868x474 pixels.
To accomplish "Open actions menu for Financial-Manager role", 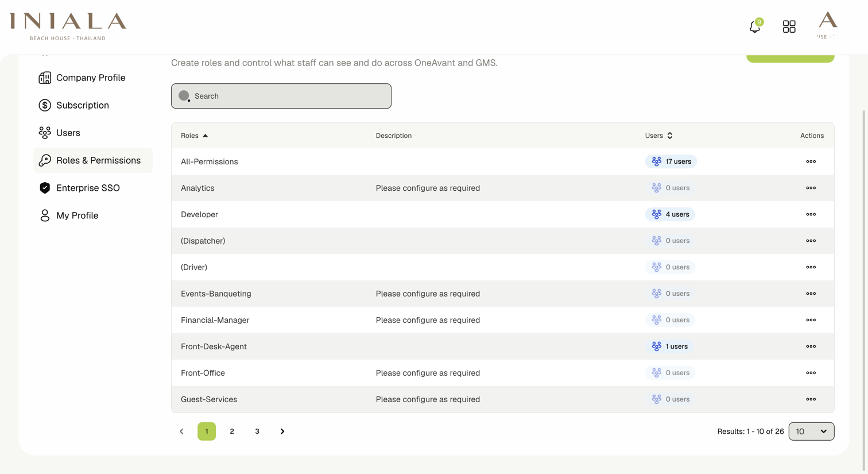I will click(x=811, y=320).
